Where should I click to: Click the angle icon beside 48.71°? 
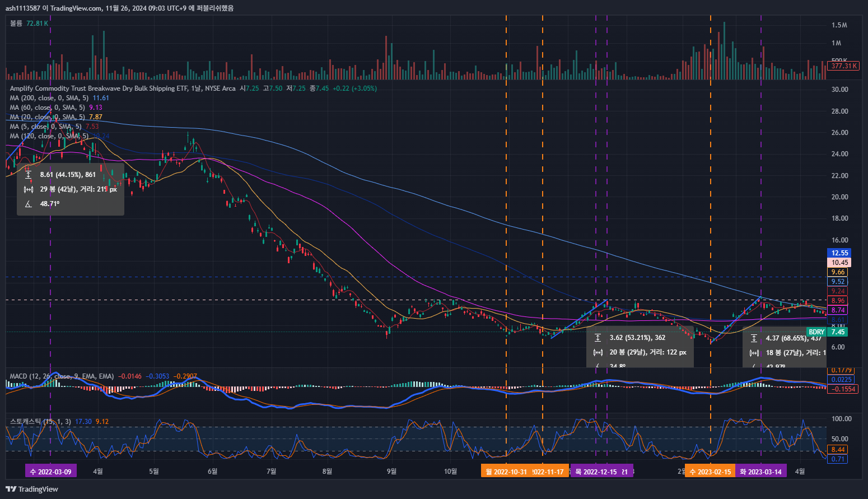click(x=29, y=204)
